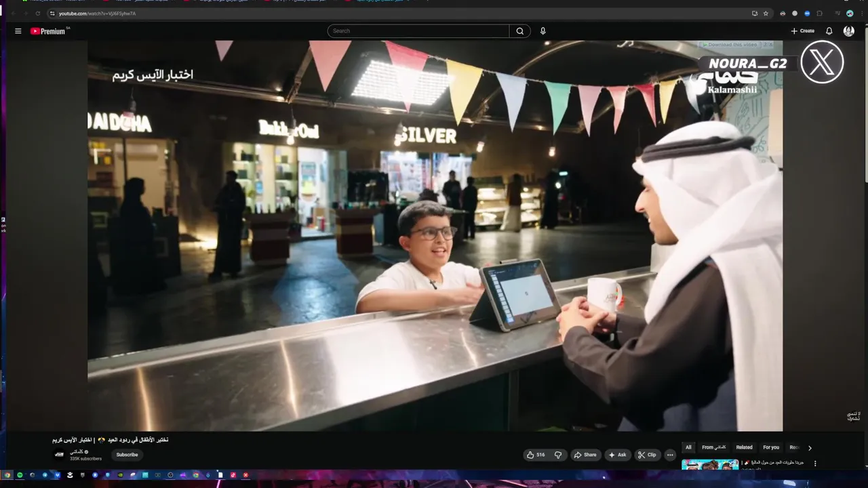This screenshot has width=868, height=488.
Task: Open Spotify from the taskbar
Action: pyautogui.click(x=20, y=475)
